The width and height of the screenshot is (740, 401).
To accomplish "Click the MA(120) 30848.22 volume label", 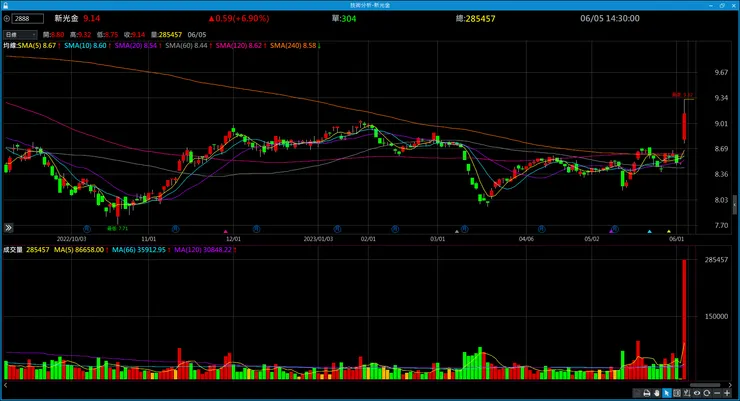I will pyautogui.click(x=203, y=250).
